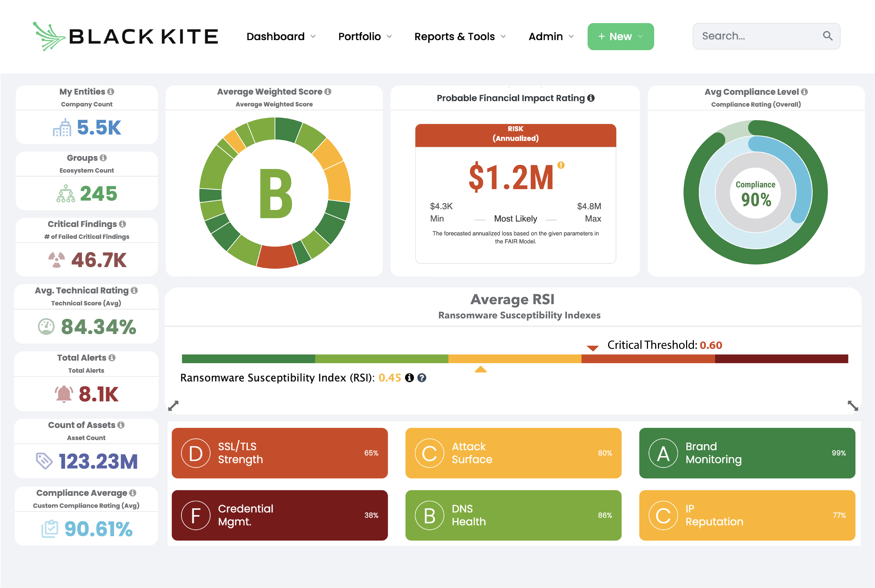Open the Attack Surface card

point(513,453)
